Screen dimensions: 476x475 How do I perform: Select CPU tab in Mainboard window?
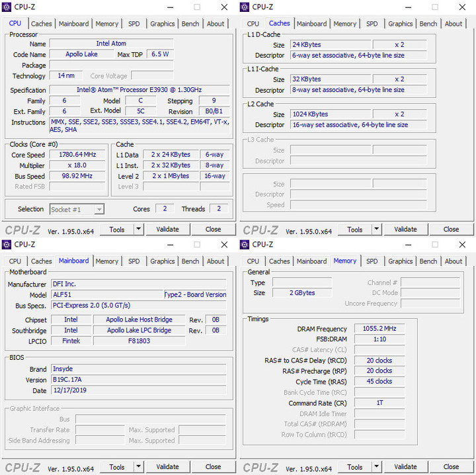click(15, 261)
